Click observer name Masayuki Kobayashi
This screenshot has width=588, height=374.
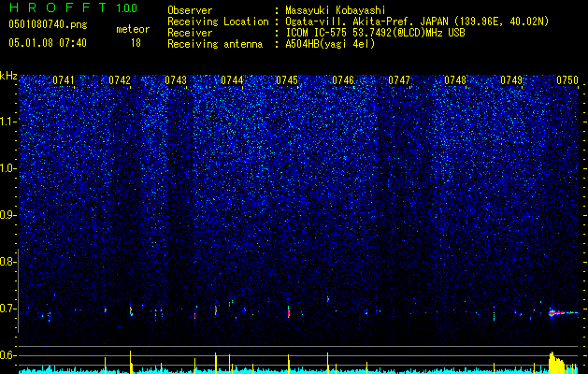click(x=336, y=10)
